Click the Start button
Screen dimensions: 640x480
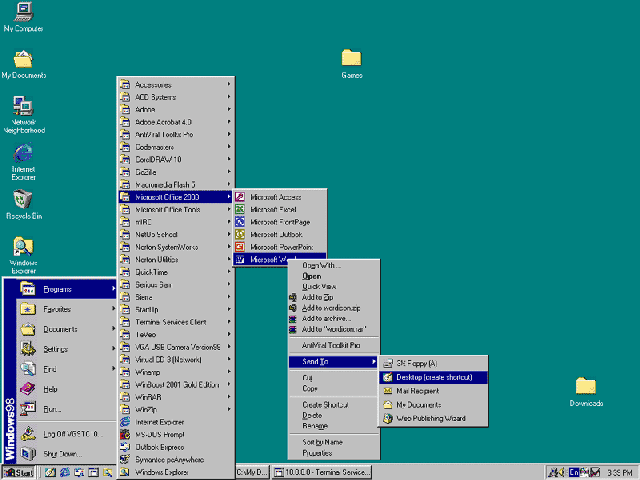19,472
